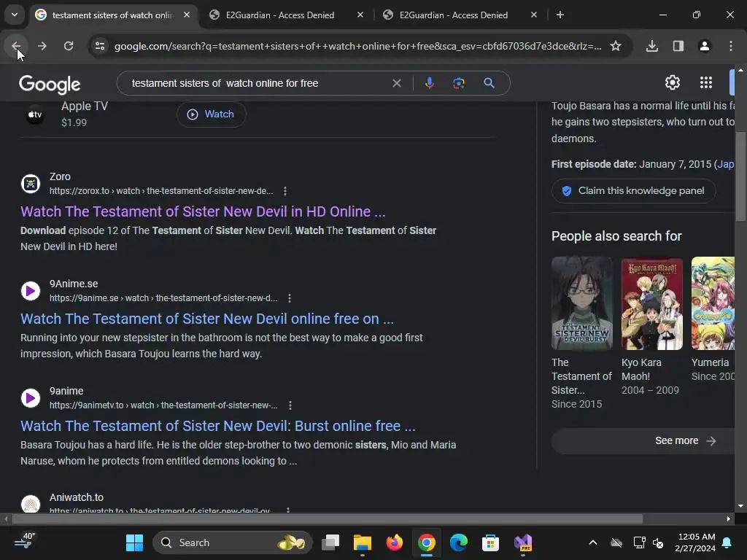The image size is (747, 560).
Task: Open the Chrome profile icon
Action: [x=705, y=46]
